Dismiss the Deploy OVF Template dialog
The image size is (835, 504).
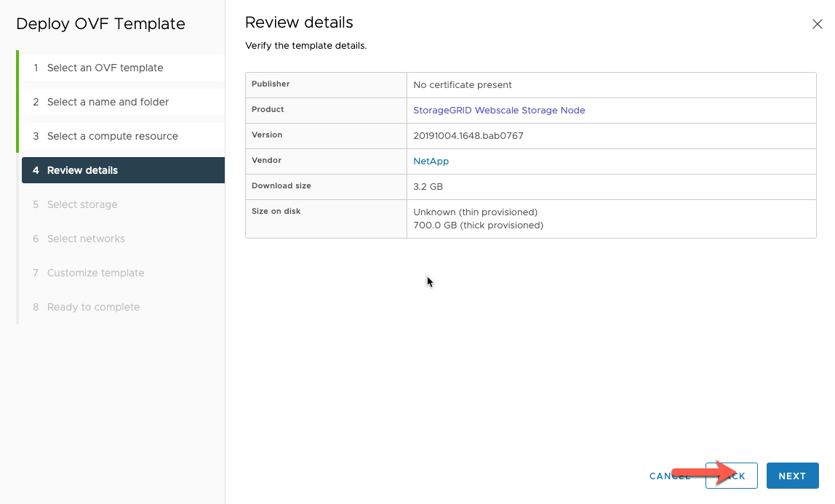pos(817,23)
